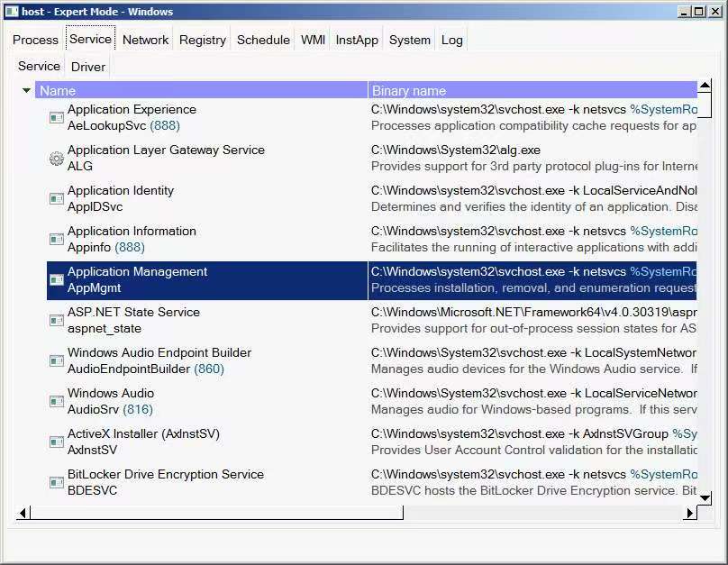
Task: Switch to the Driver sub-tab
Action: click(x=88, y=67)
